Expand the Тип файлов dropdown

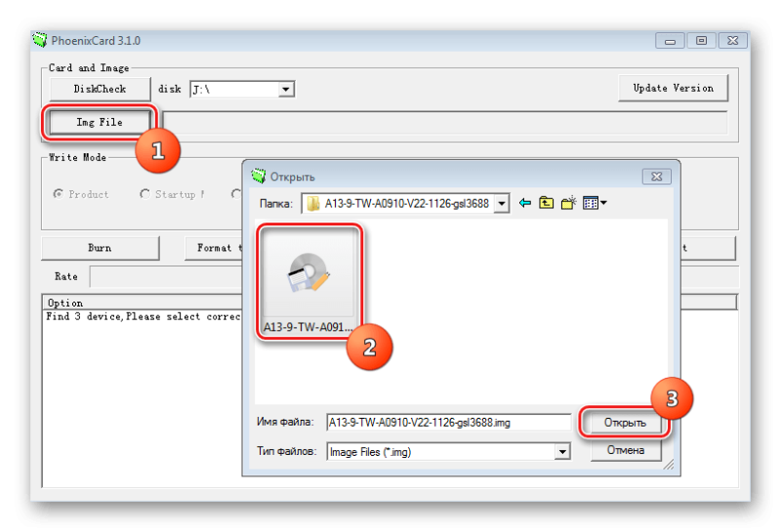pos(562,452)
